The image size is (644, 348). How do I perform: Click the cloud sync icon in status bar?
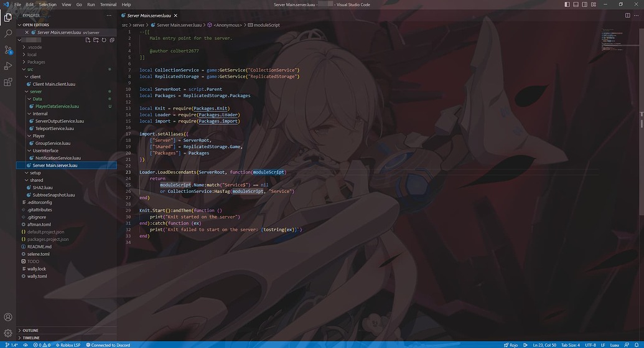point(26,345)
